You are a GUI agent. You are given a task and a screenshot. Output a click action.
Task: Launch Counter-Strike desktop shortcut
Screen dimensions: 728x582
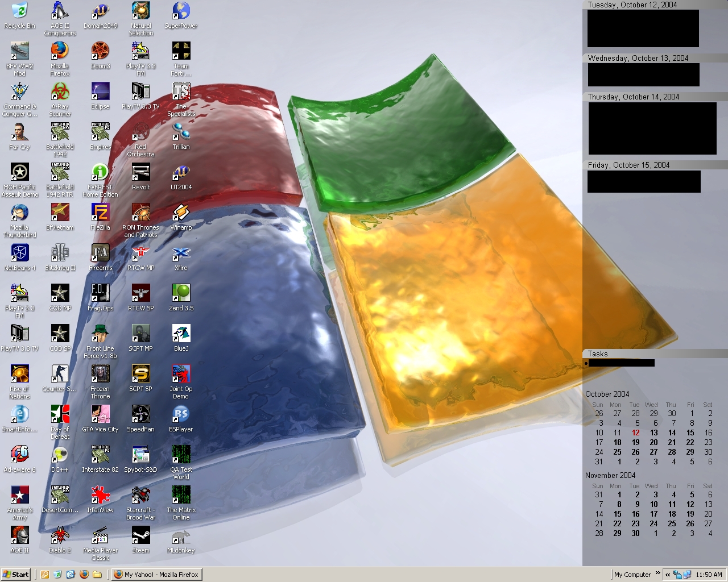click(60, 379)
